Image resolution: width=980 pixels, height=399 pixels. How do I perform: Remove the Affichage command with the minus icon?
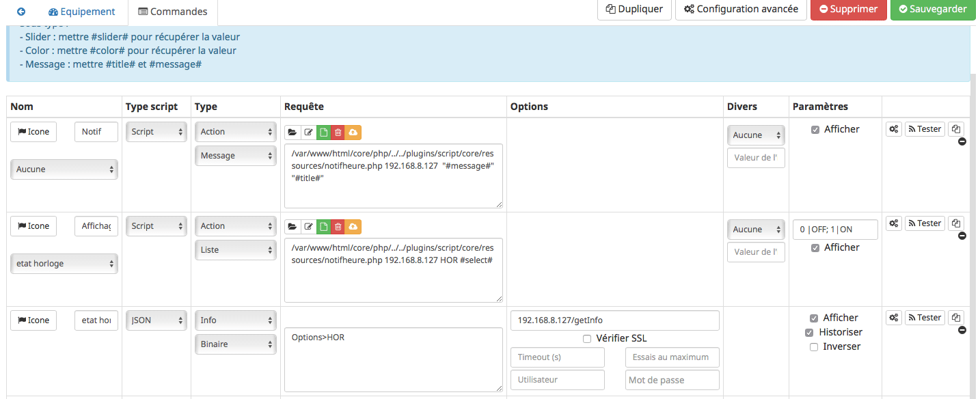click(x=962, y=236)
